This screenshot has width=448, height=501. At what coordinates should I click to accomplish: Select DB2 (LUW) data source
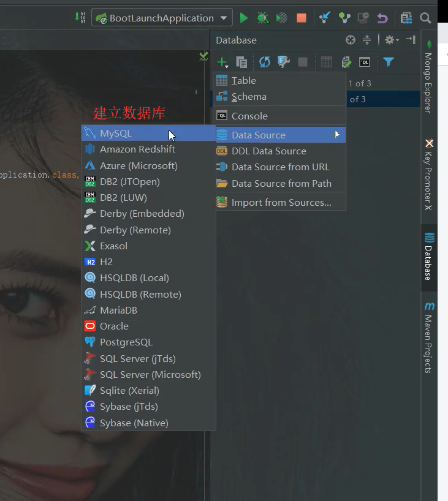tap(149, 198)
